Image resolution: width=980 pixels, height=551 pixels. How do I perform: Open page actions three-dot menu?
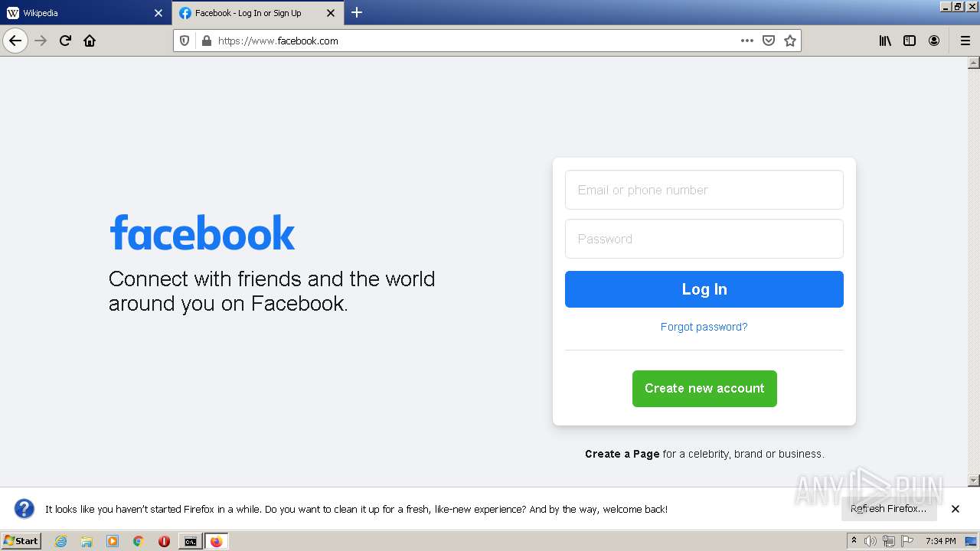tap(747, 41)
